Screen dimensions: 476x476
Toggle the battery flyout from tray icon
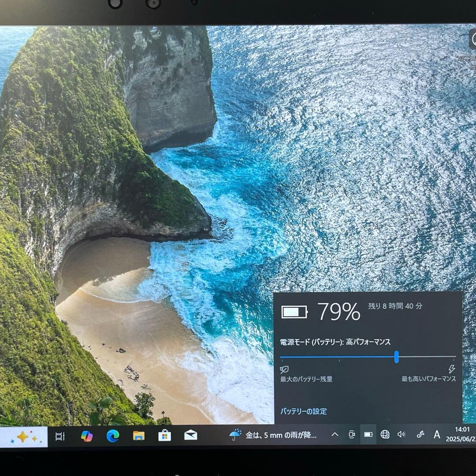click(x=368, y=435)
